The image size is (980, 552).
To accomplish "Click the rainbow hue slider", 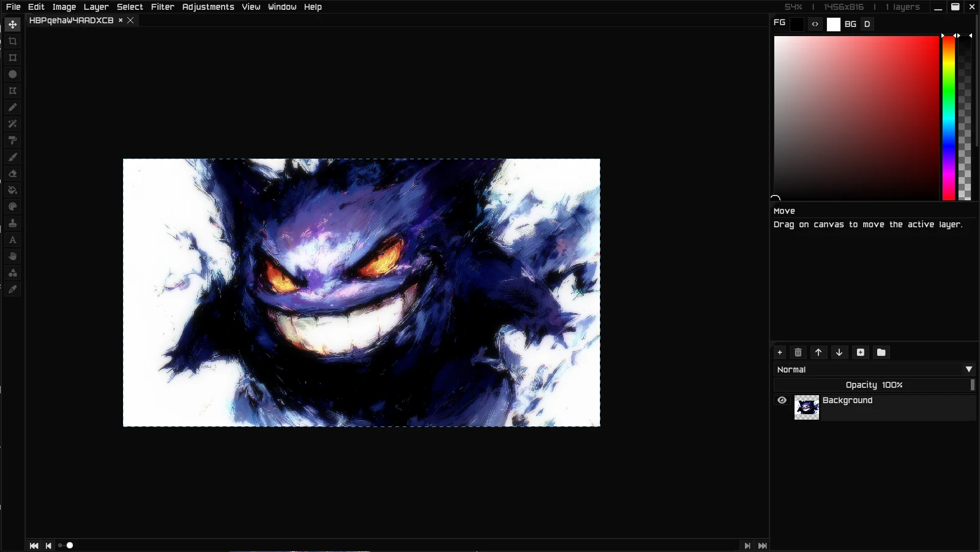I will (x=949, y=118).
